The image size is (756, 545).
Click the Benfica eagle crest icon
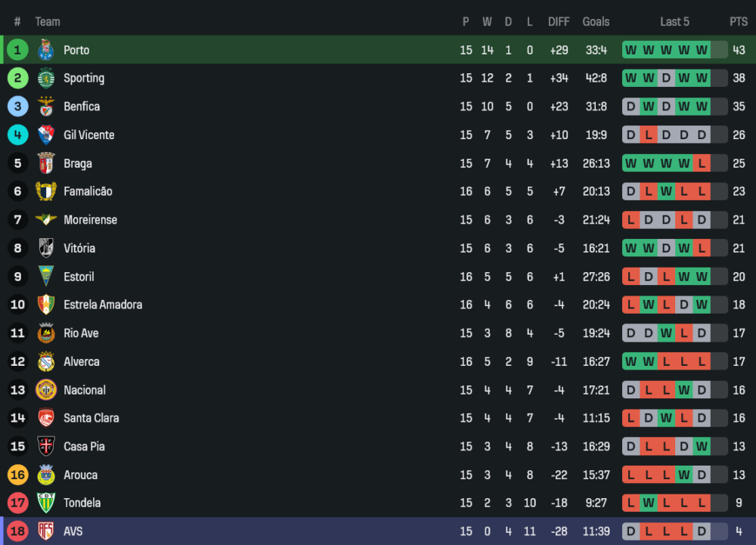[x=46, y=107]
